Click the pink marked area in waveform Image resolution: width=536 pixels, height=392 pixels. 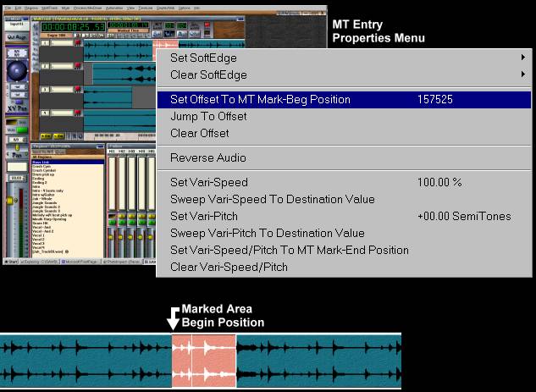(203, 361)
